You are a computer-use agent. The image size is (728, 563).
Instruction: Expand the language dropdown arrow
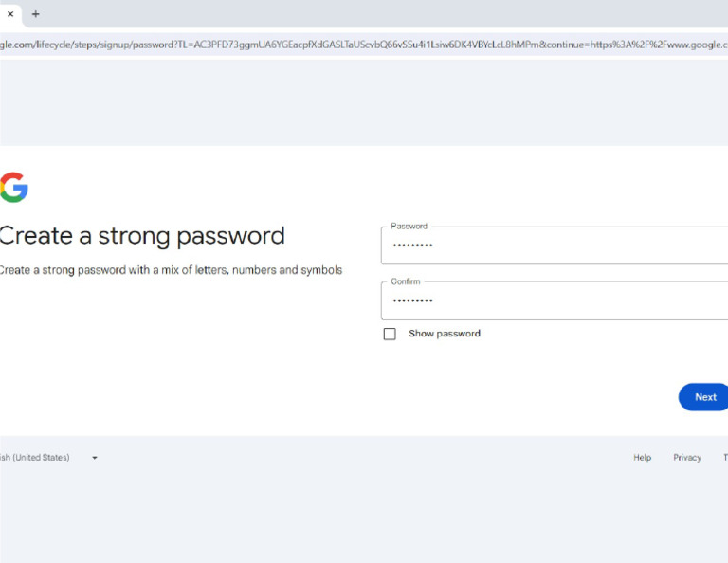[x=95, y=458]
